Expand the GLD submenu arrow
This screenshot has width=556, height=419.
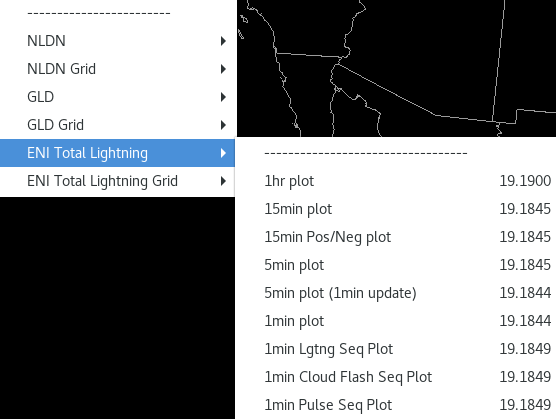(223, 97)
